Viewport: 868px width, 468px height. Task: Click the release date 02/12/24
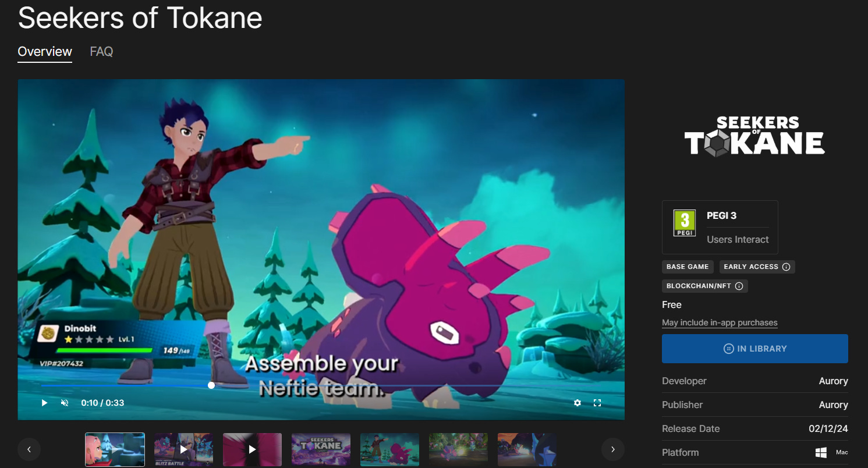pyautogui.click(x=828, y=428)
